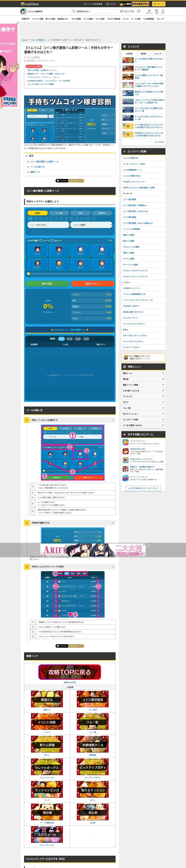Image resolution: width=186 pixels, height=868 pixels.
Task: Toggle the ドナルド tsum card
Action: point(81,250)
